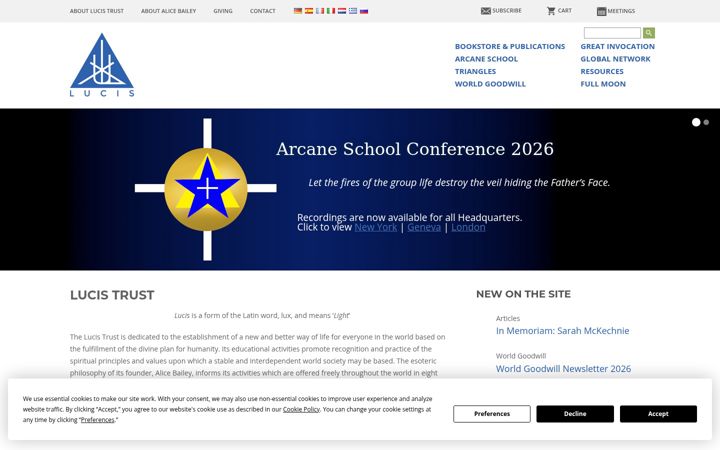Click the underlined Preferences text link
Image resolution: width=720 pixels, height=450 pixels.
click(97, 420)
